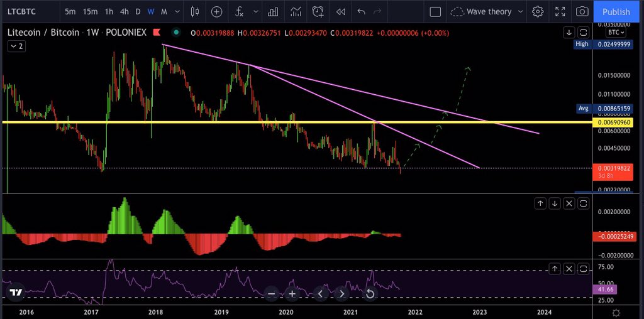Viewport: 644px width, 319px height.
Task: Click the High label on price axis
Action: (x=582, y=45)
